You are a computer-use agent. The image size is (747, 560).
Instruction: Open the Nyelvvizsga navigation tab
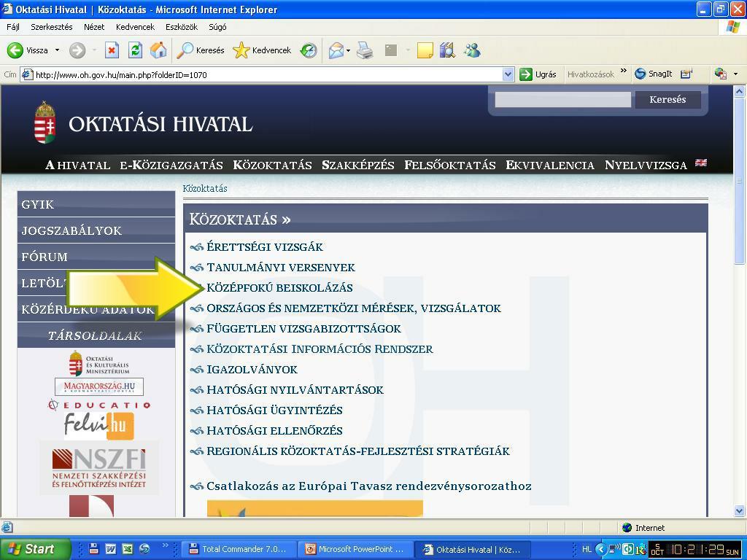pos(646,166)
